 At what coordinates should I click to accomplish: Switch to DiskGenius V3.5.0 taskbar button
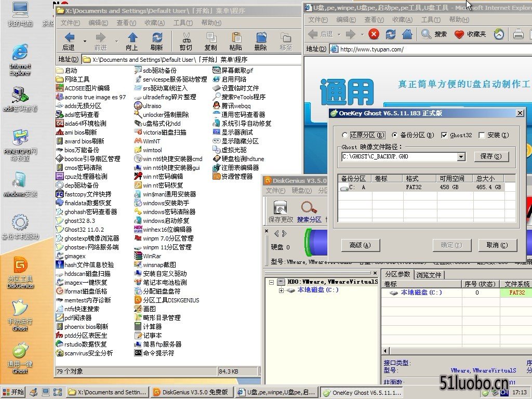[x=191, y=392]
